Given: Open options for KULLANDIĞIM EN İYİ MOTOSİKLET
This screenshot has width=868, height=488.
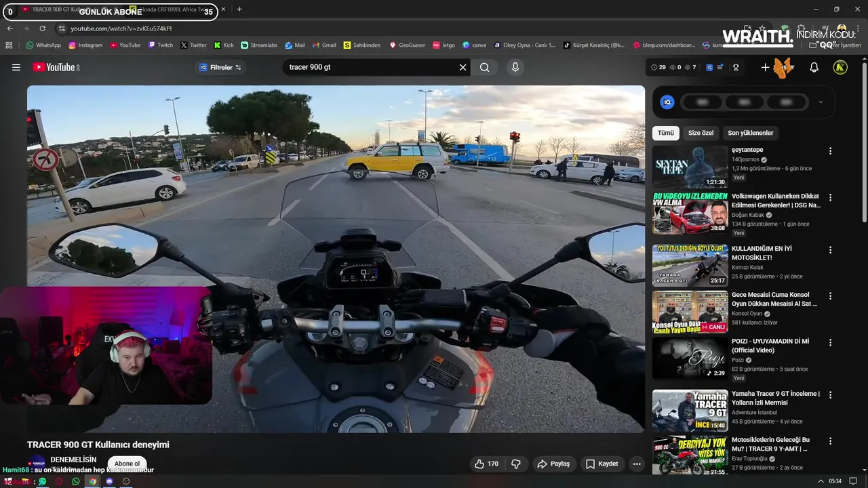Looking at the screenshot, I should (x=830, y=249).
